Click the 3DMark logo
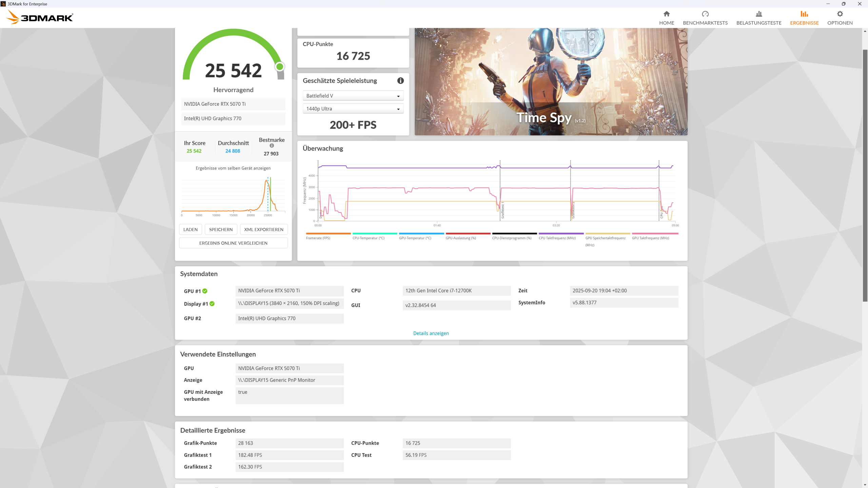Image resolution: width=868 pixels, height=488 pixels. click(40, 17)
